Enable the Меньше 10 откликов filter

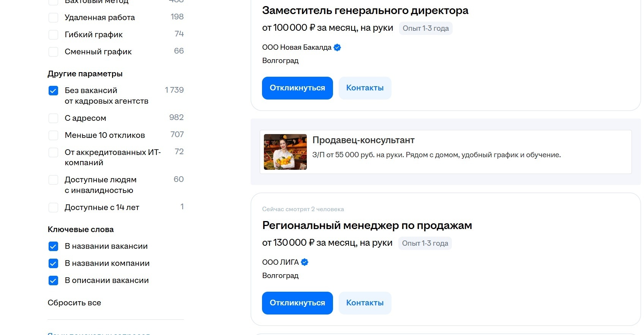pyautogui.click(x=53, y=135)
